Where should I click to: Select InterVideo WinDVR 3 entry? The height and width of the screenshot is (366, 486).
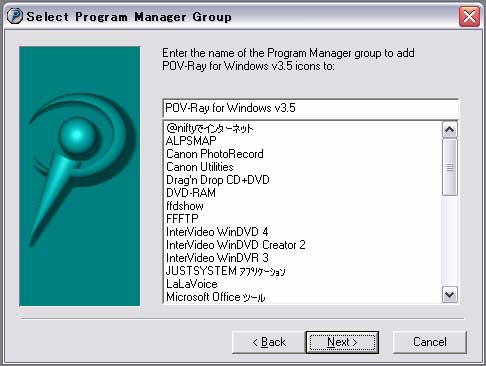[217, 258]
